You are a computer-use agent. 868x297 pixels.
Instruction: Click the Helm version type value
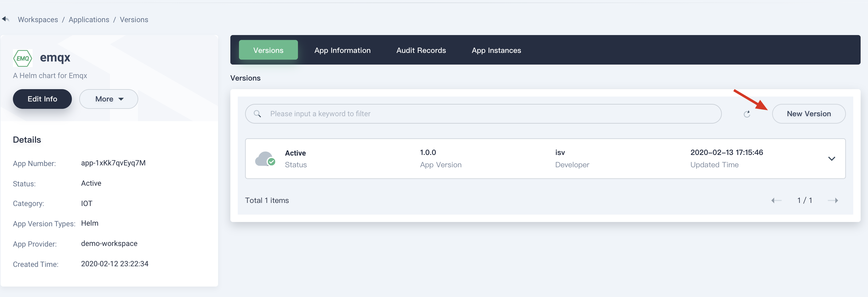(90, 223)
